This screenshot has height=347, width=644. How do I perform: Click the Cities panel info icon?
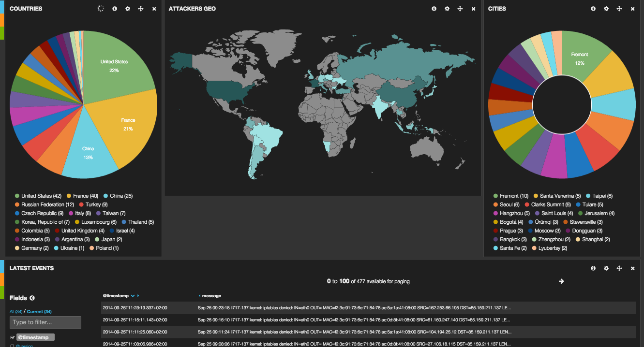(x=593, y=9)
